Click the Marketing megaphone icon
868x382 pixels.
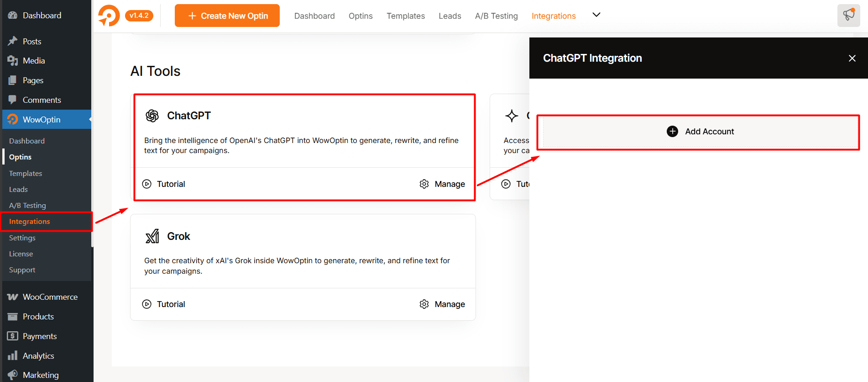coord(13,375)
